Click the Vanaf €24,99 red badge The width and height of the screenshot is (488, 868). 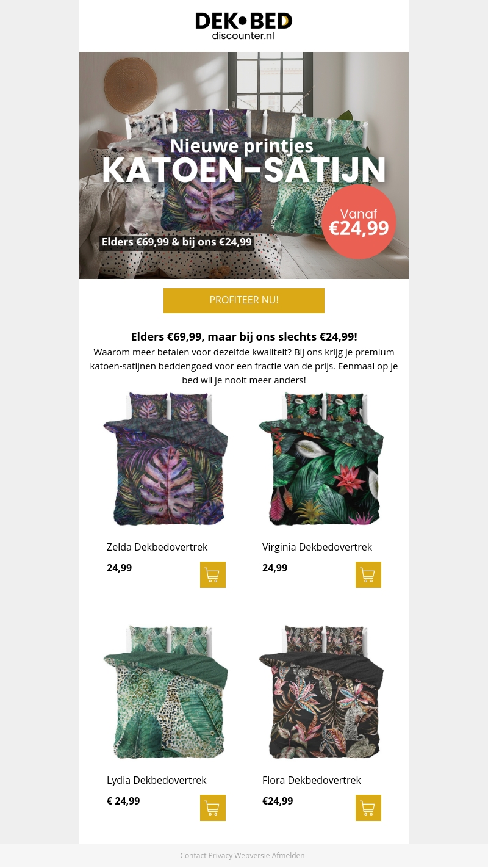coord(359,222)
